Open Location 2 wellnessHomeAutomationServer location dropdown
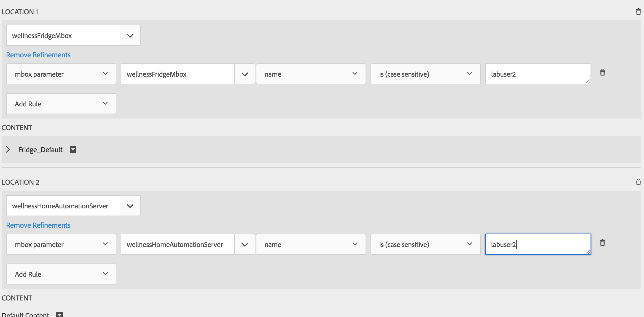This screenshot has width=644, height=317. (x=130, y=206)
